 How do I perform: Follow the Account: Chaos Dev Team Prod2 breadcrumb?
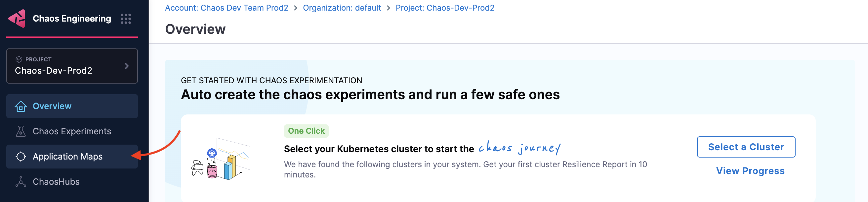click(x=227, y=8)
